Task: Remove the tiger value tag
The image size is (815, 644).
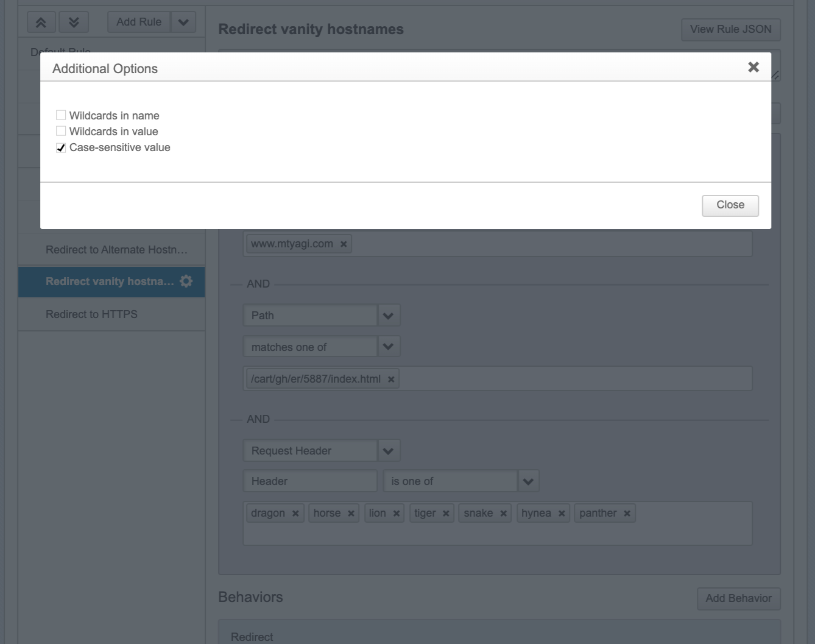Action: tap(446, 514)
